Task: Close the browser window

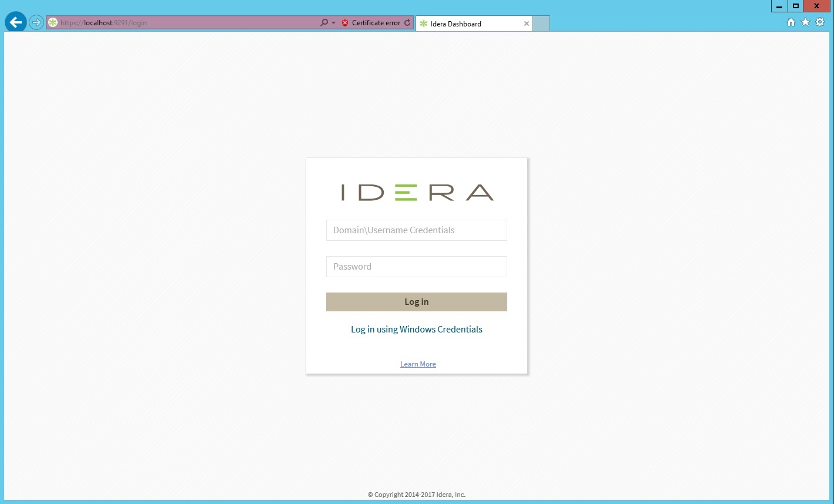Action: (817, 6)
